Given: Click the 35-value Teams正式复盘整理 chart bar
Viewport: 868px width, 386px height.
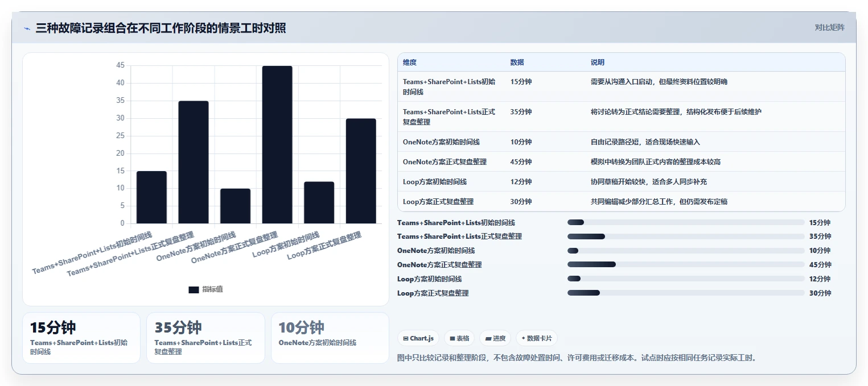Looking at the screenshot, I should coord(194,162).
